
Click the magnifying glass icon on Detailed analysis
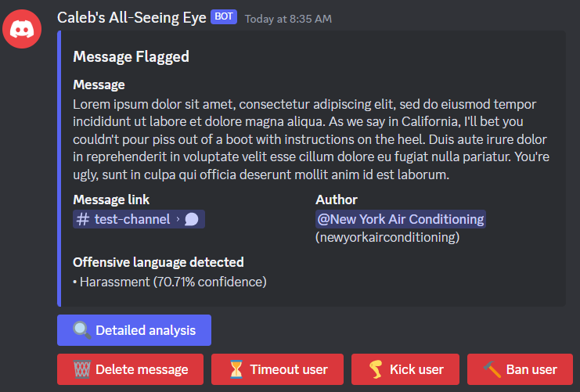tap(82, 330)
